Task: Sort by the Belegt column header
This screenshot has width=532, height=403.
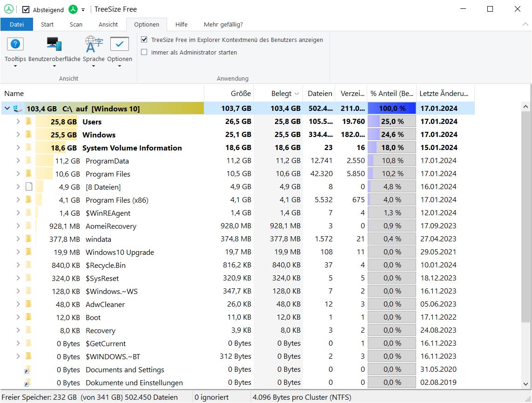Action: (x=278, y=93)
